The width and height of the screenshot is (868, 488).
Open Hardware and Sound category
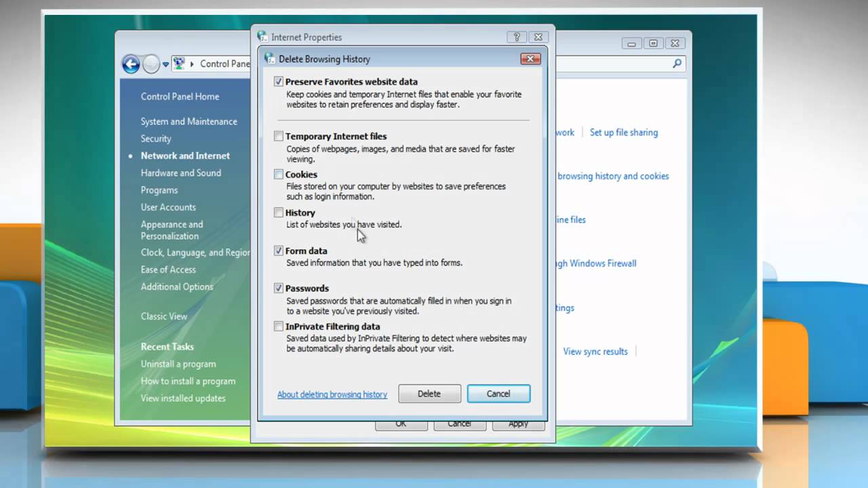[x=181, y=173]
